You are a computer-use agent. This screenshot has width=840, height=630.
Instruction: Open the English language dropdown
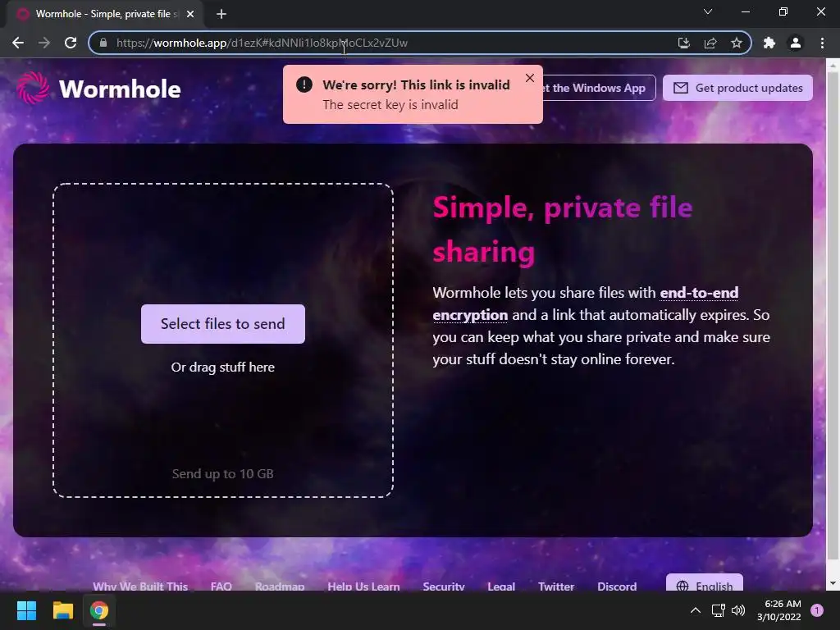(x=705, y=583)
